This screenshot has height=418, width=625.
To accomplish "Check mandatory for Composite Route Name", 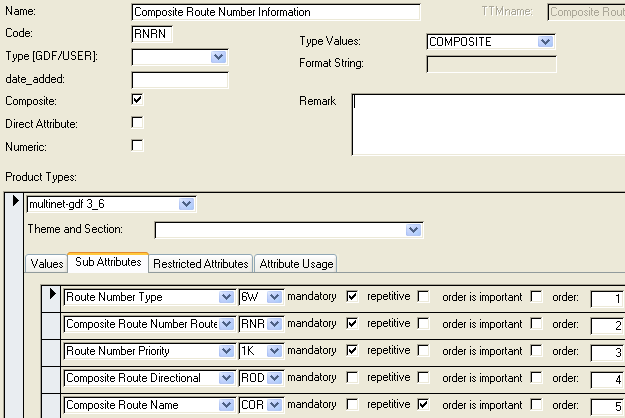I will pyautogui.click(x=352, y=404).
